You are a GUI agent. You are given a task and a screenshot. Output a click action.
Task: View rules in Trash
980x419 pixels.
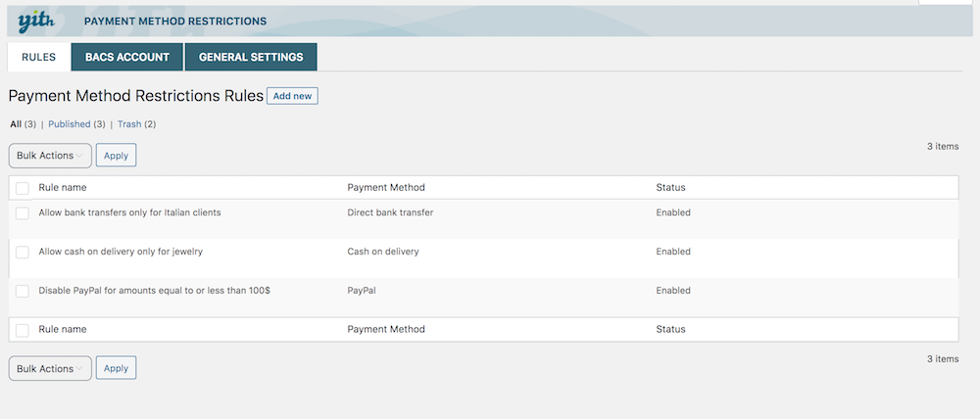pyautogui.click(x=129, y=124)
